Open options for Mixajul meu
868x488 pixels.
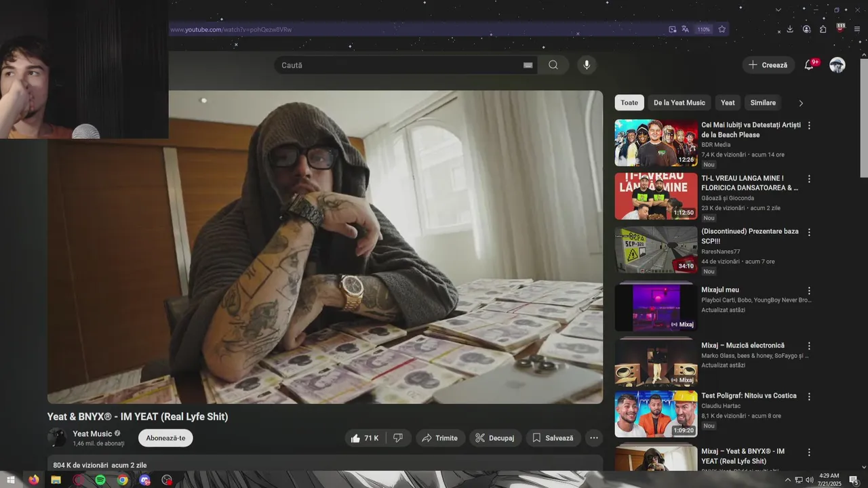(809, 291)
